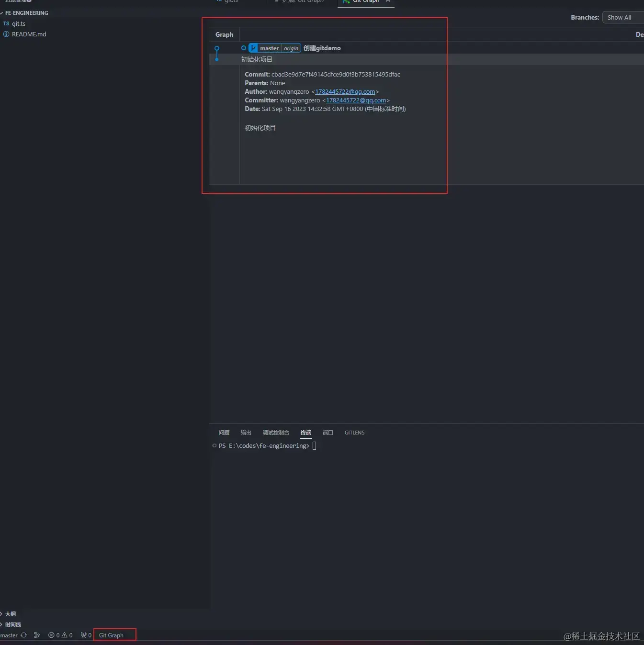Click the Graph column header
This screenshot has width=644, height=645.
point(224,34)
